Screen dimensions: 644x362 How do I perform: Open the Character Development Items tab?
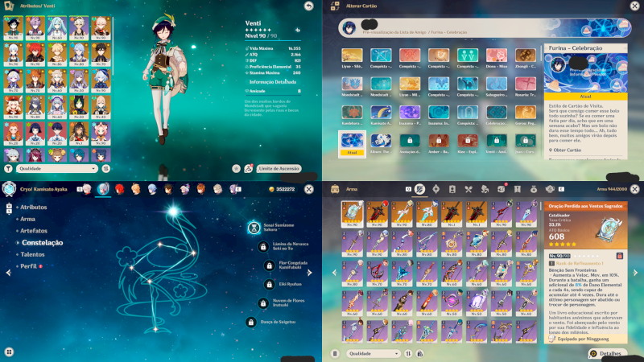452,189
